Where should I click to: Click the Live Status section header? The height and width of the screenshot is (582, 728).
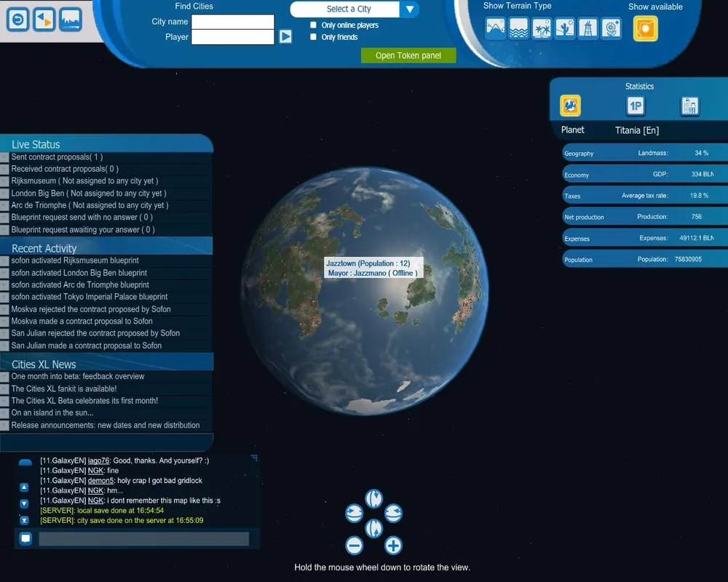pyautogui.click(x=106, y=144)
